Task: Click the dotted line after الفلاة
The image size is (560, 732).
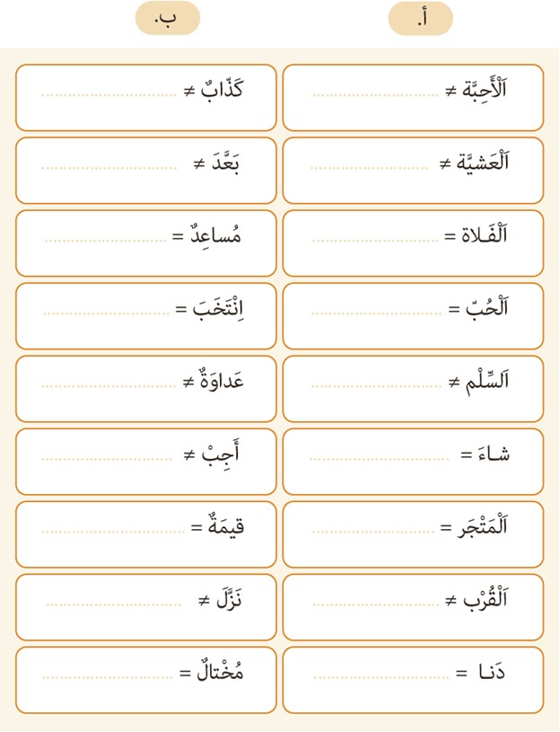Action: tap(377, 241)
